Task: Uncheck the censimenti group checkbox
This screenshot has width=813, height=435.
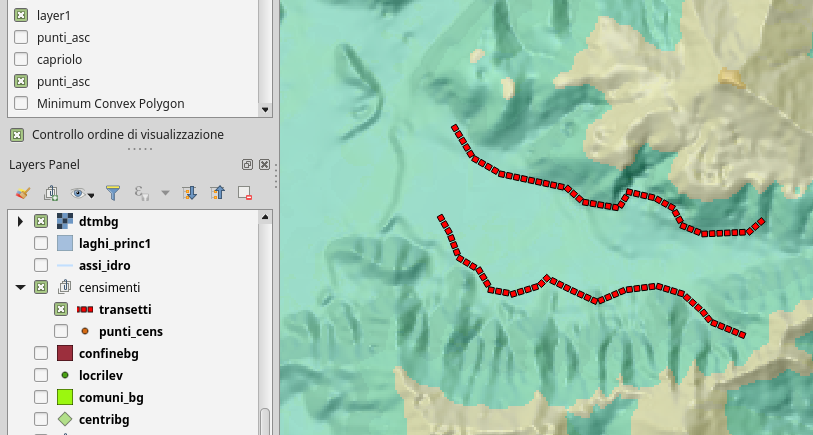Action: click(x=41, y=287)
